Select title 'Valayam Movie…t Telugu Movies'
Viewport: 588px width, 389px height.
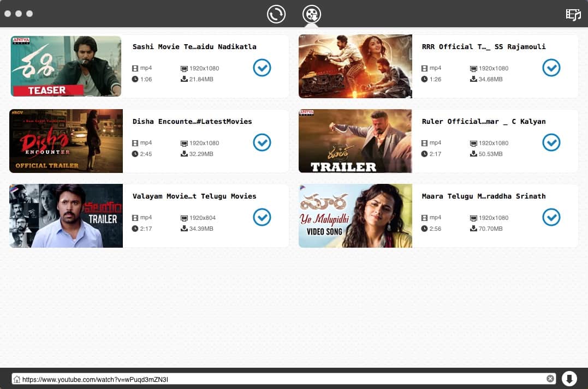coord(194,196)
